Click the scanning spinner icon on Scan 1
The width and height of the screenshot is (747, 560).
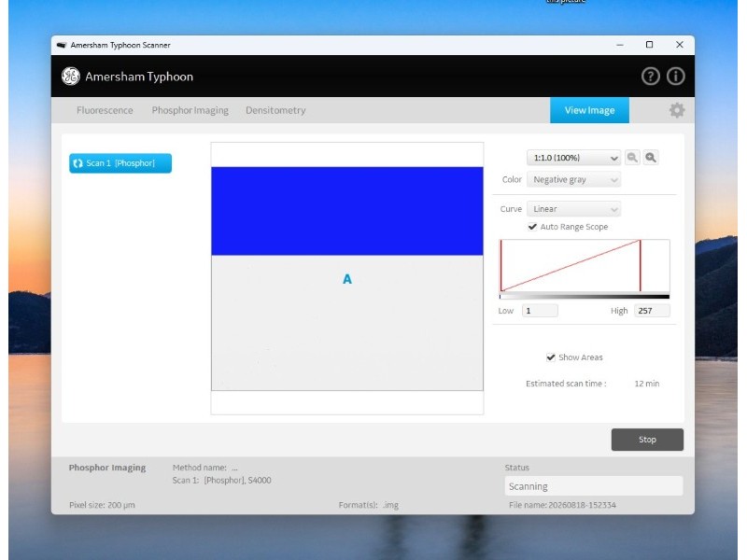tap(78, 163)
